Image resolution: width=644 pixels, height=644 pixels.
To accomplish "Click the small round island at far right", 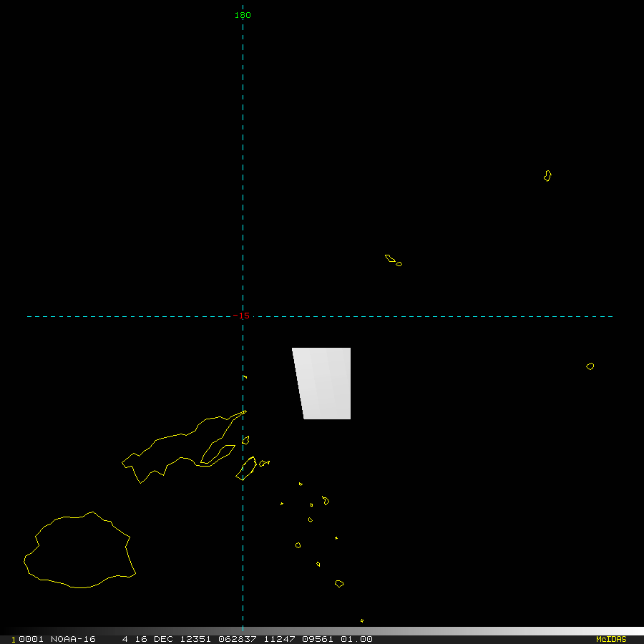I will [x=590, y=366].
